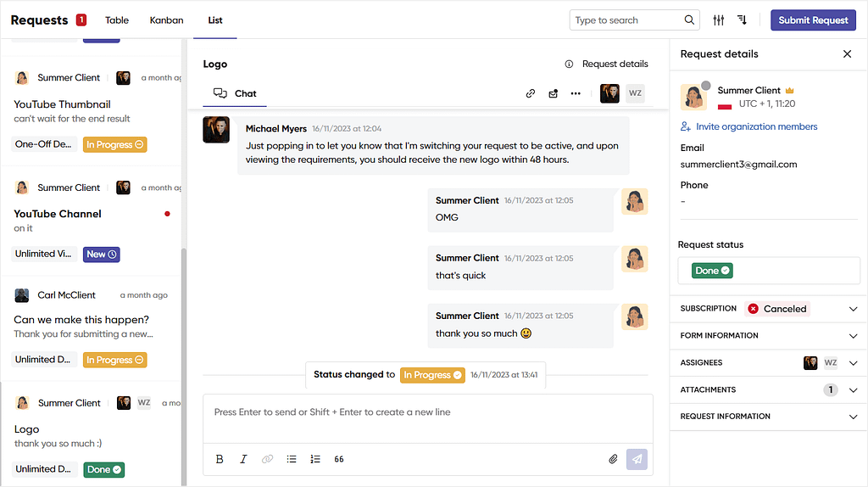Open Can we make this happen? request
The image size is (868, 487).
91,327
